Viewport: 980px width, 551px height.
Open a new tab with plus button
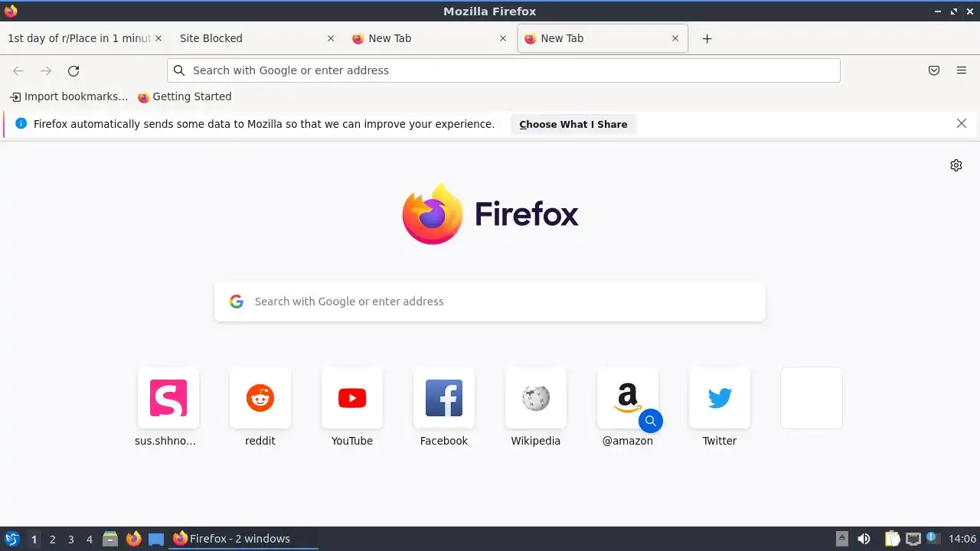pos(707,38)
